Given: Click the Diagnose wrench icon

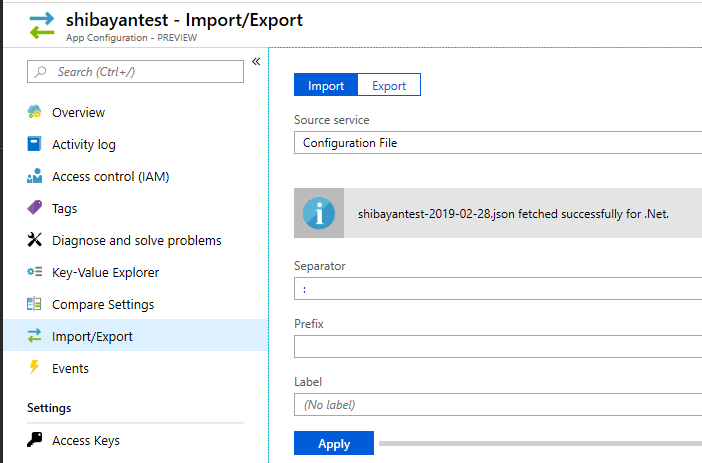Looking at the screenshot, I should click(x=34, y=240).
